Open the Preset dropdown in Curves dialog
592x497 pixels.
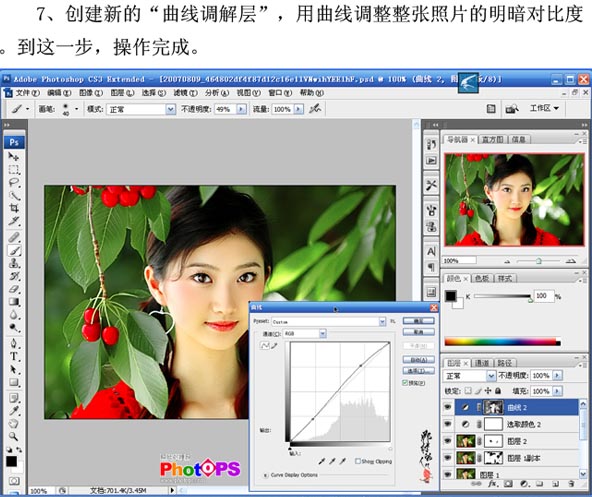coord(382,322)
